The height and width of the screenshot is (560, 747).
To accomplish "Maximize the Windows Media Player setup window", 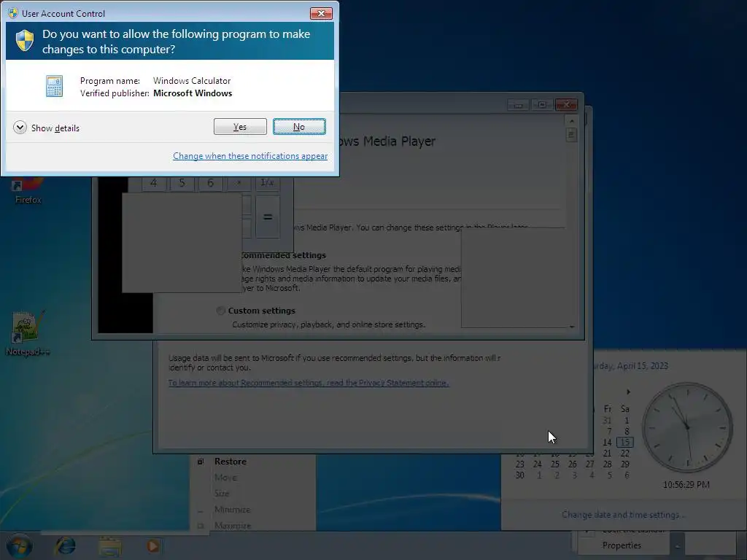I will [x=542, y=105].
